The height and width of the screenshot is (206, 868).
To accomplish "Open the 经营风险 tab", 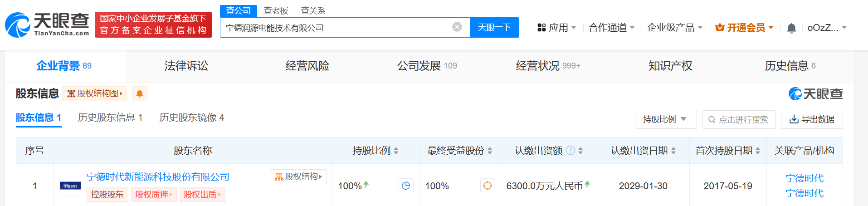I will coord(307,66).
